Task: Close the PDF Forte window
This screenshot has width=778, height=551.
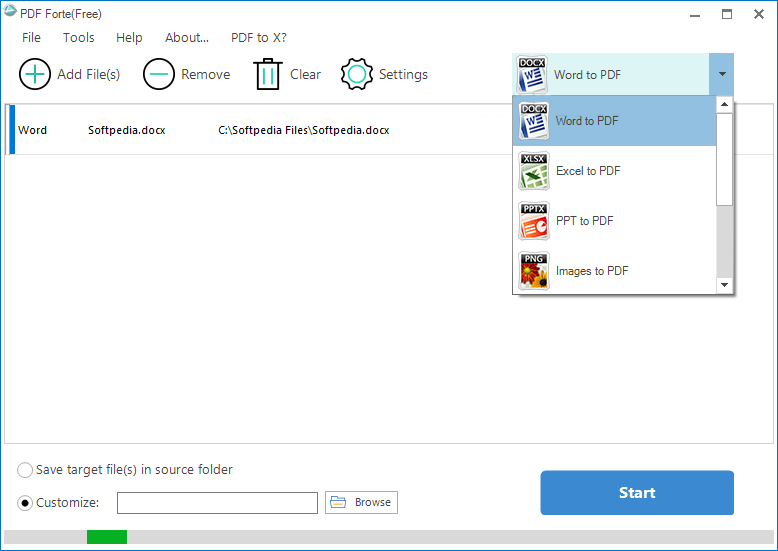Action: point(759,14)
